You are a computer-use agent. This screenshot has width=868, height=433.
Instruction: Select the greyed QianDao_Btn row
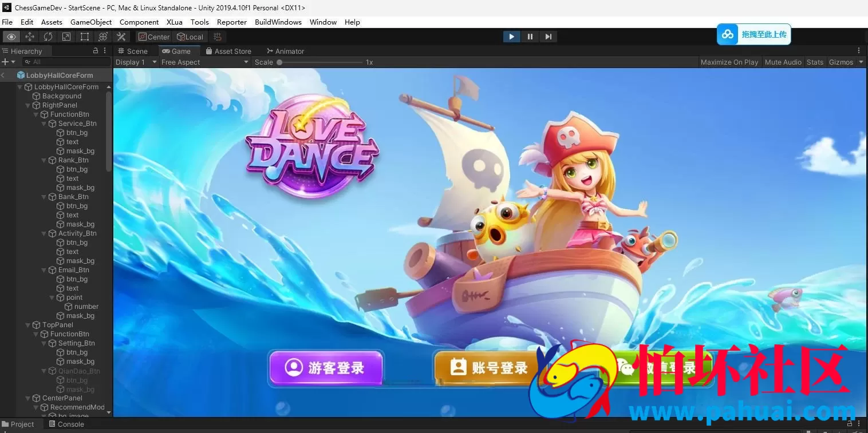tap(57, 371)
